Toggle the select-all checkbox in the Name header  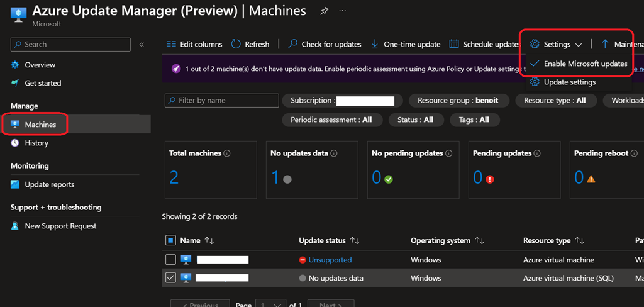pos(170,240)
